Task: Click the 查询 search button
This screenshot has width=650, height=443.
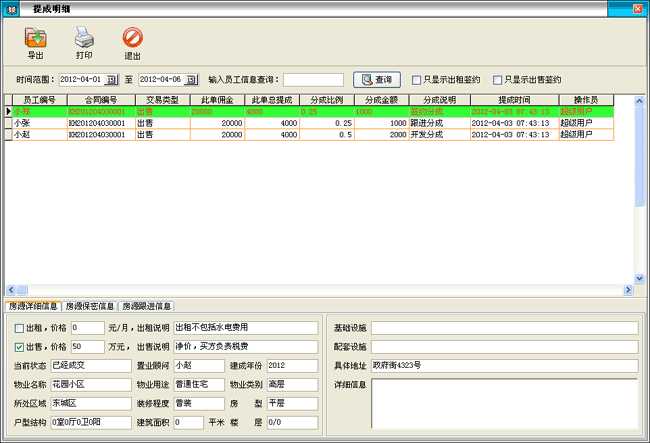Action: pos(376,79)
